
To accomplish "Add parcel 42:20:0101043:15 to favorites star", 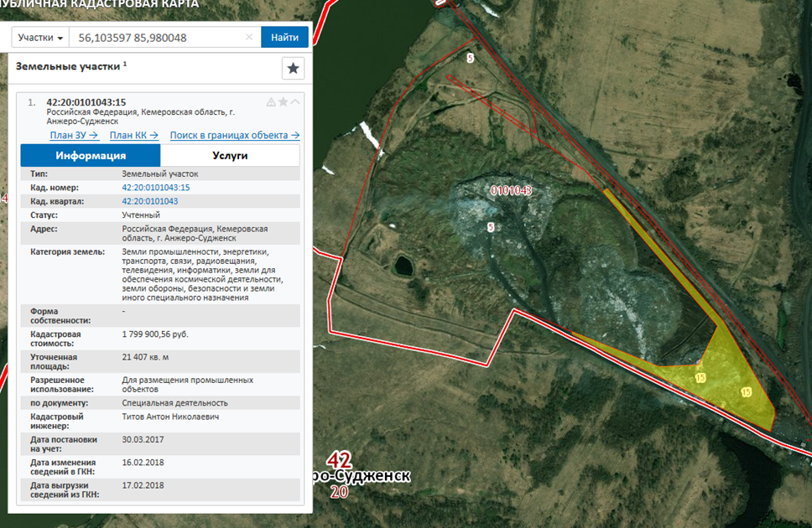I will (283, 102).
